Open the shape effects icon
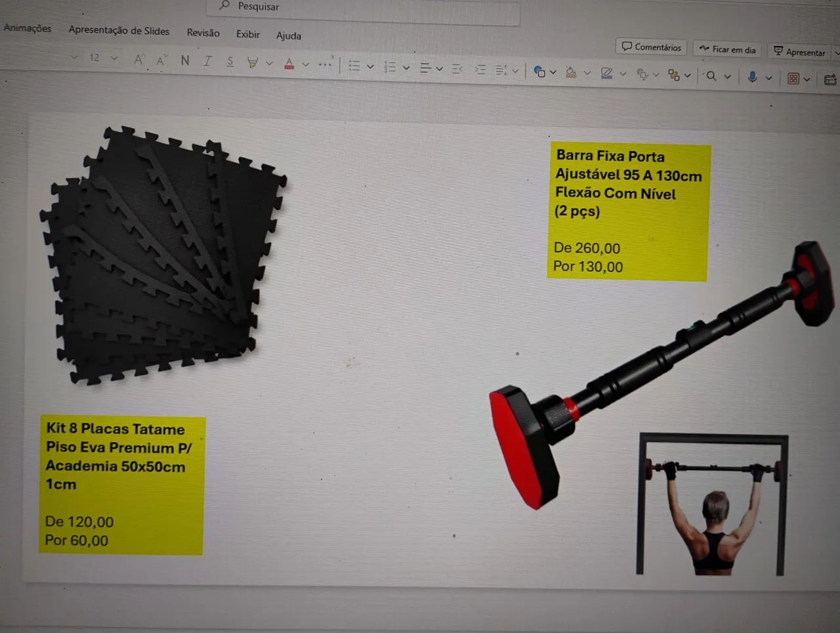 pyautogui.click(x=642, y=74)
